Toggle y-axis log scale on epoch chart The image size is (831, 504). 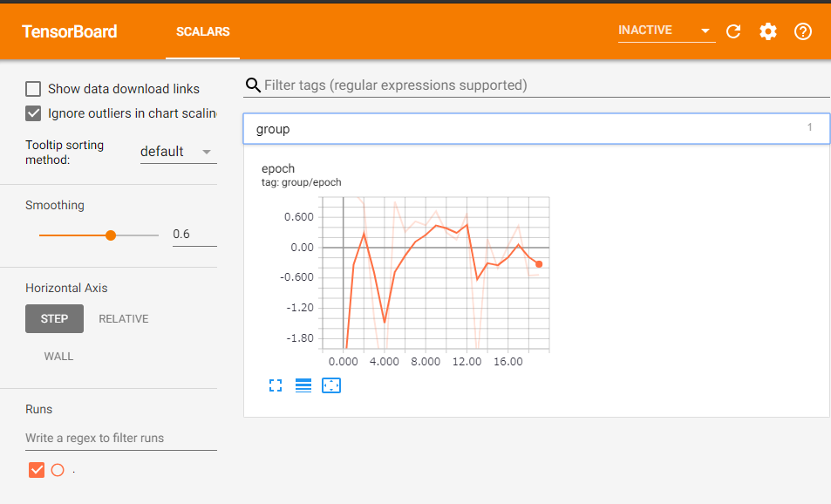[x=303, y=385]
